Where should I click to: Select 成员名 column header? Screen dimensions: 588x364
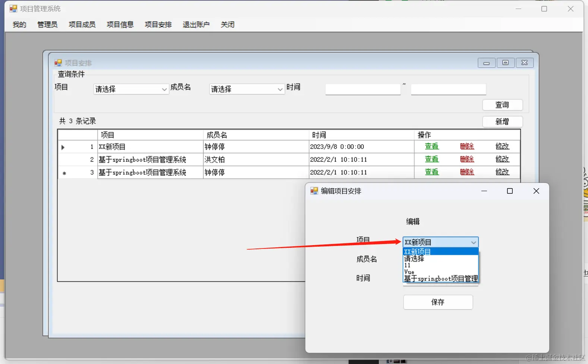(x=256, y=135)
